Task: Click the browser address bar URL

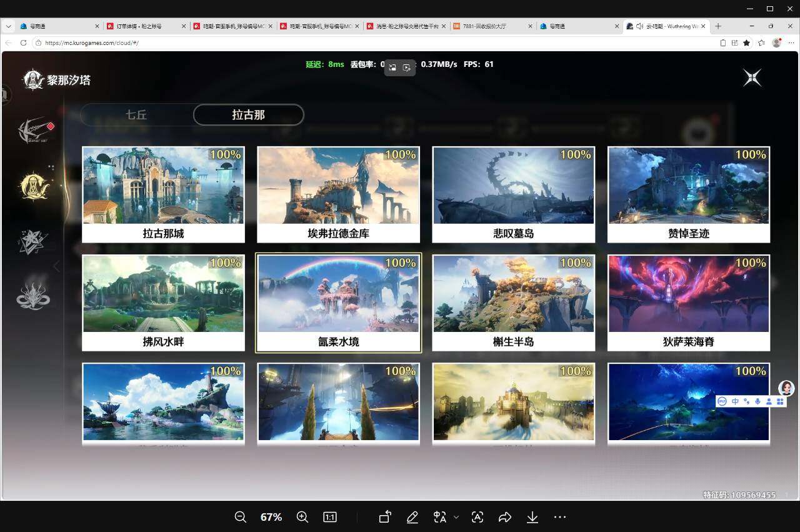Action: 91,43
